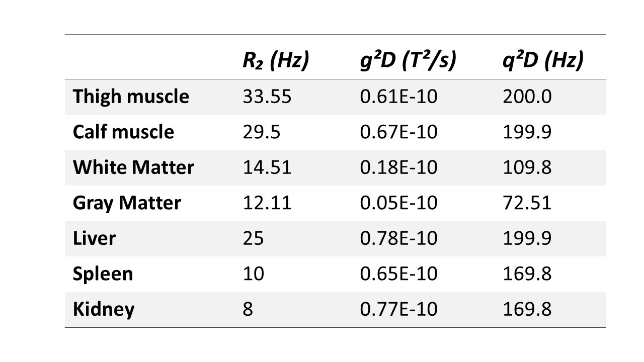Viewport: 644px width, 362px height.
Task: Click the R₂ (Hz) column header
Action: (275, 61)
